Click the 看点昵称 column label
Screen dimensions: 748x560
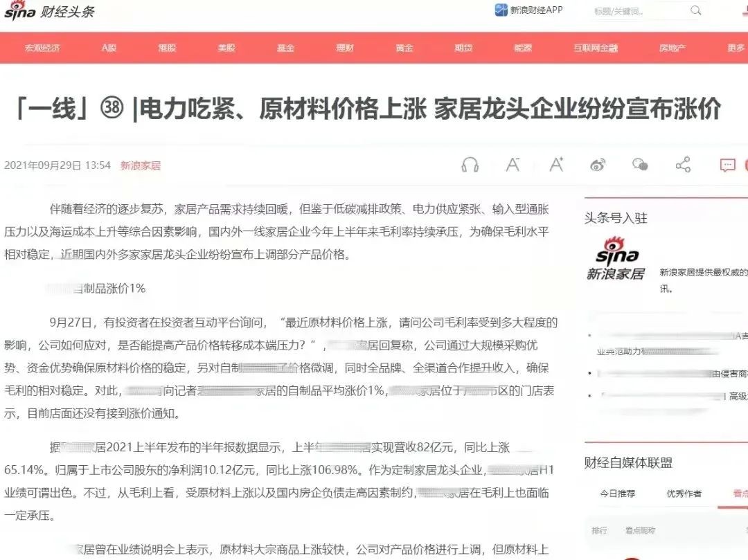[x=640, y=530]
